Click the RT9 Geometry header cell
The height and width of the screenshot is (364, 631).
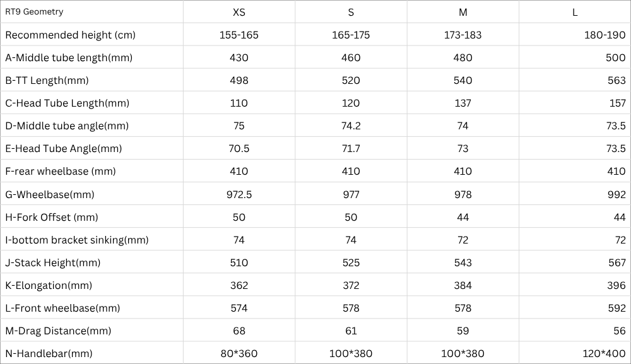tap(34, 12)
